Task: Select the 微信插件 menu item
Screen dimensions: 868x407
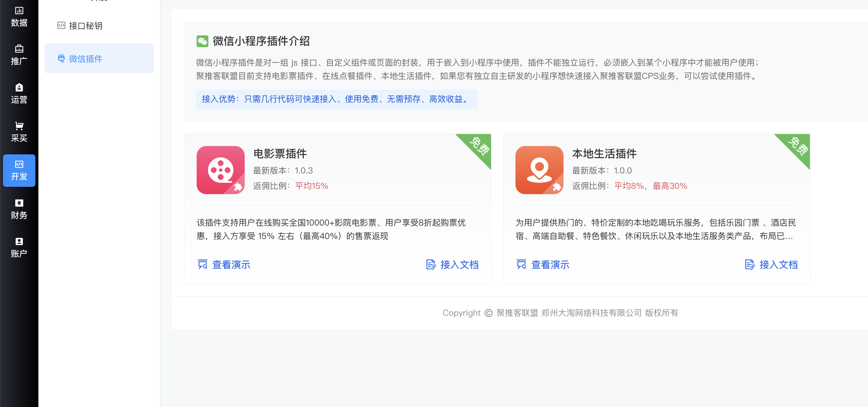Action: coord(85,59)
